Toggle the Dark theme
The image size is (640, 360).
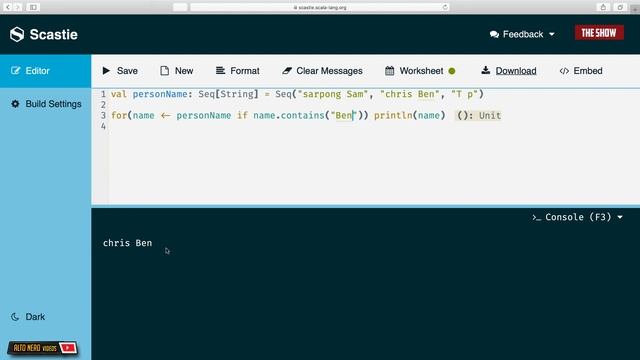28,317
